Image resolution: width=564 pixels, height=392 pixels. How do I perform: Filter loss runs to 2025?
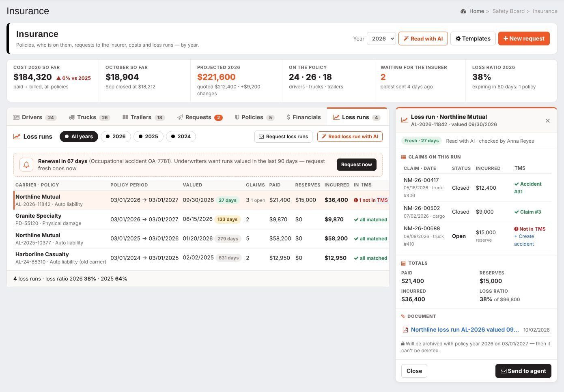point(148,137)
